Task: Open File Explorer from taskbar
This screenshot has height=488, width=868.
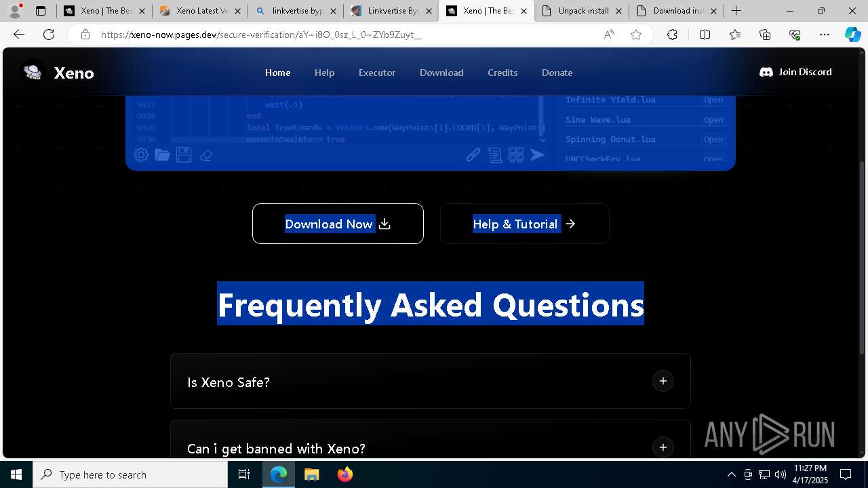Action: click(x=311, y=474)
